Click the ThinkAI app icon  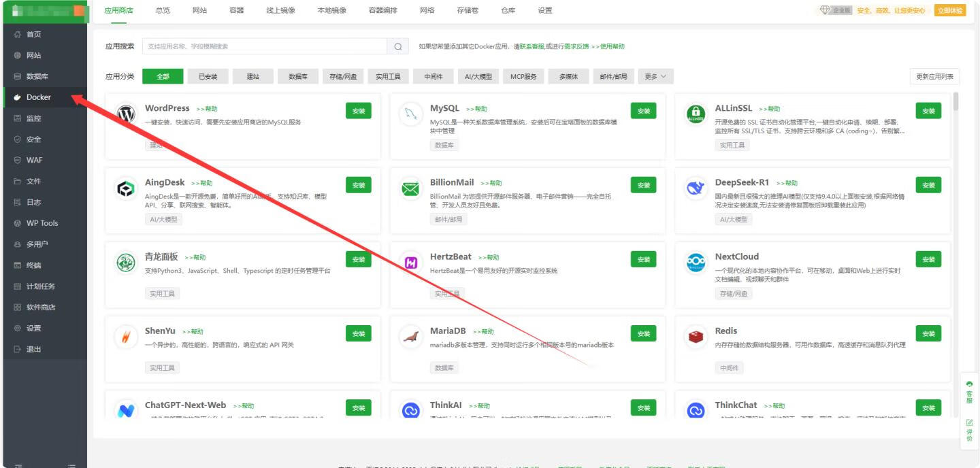coord(410,410)
